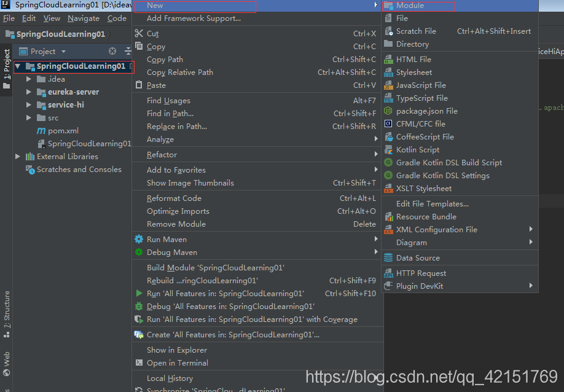The image size is (564, 392).
Task: Switch to the 1: Project tool tab
Action: tap(7, 69)
